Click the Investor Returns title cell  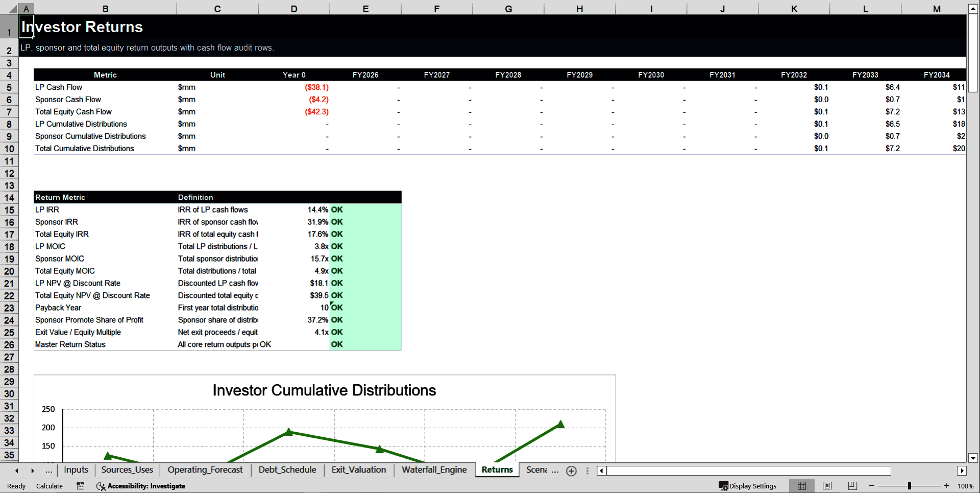[82, 27]
